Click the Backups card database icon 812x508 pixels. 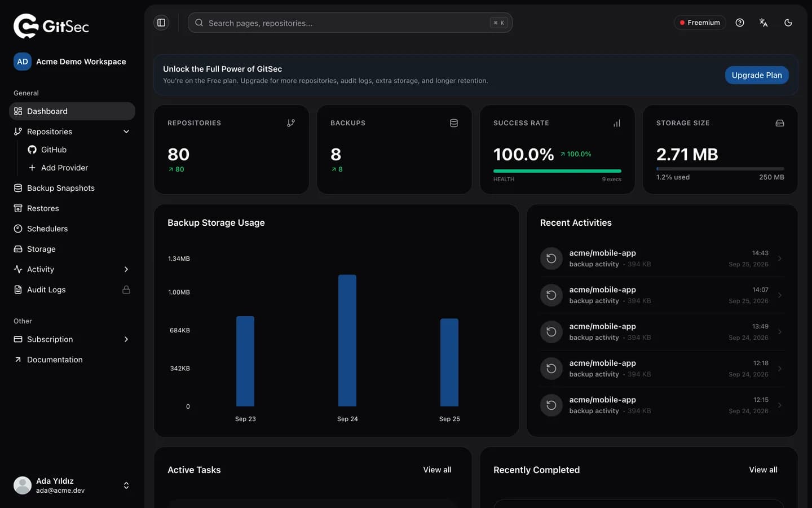click(x=454, y=123)
